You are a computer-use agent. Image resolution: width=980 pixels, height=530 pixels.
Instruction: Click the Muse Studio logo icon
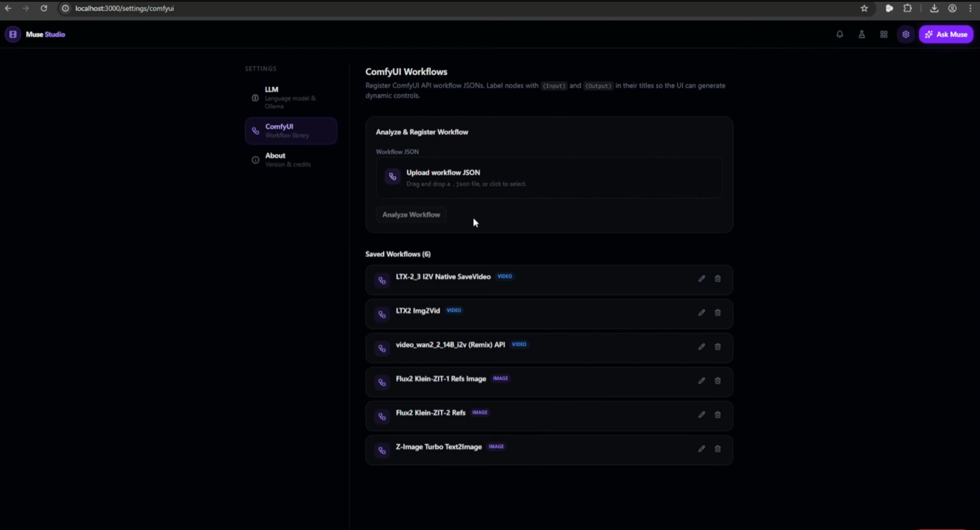13,35
